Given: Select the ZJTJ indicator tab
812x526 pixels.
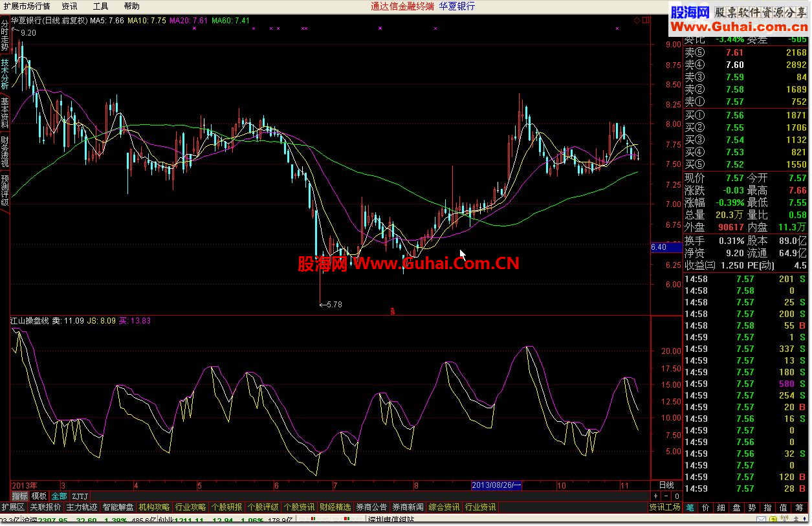Looking at the screenshot, I should coord(80,496).
